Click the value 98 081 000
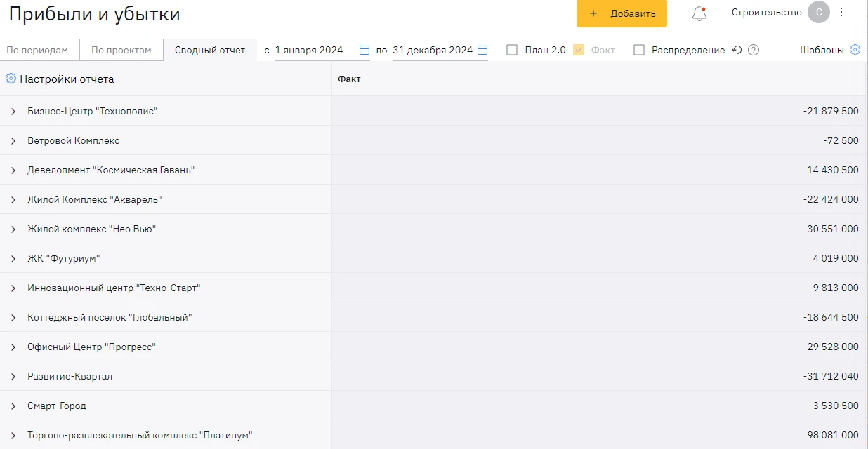The height and width of the screenshot is (449, 868). point(833,436)
